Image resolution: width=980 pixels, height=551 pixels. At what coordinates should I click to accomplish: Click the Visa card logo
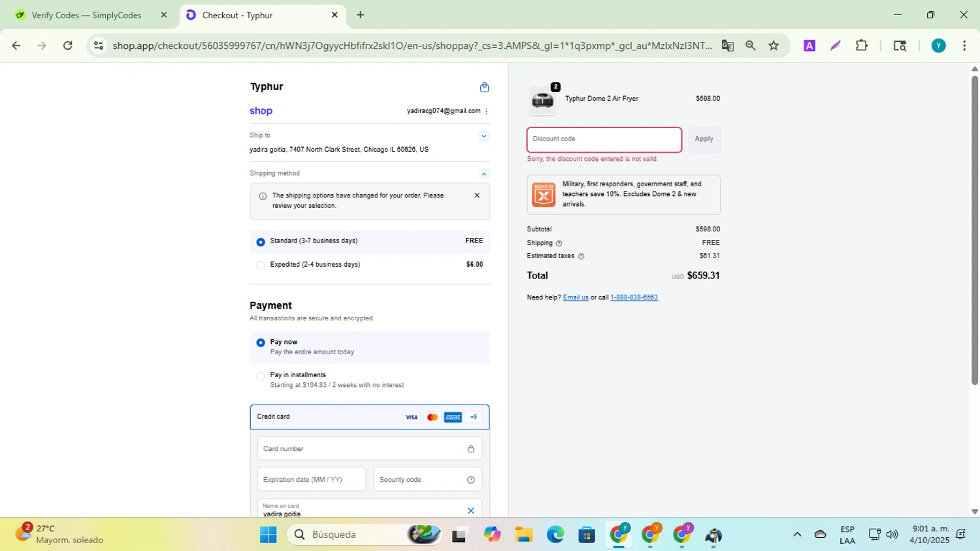pos(412,417)
